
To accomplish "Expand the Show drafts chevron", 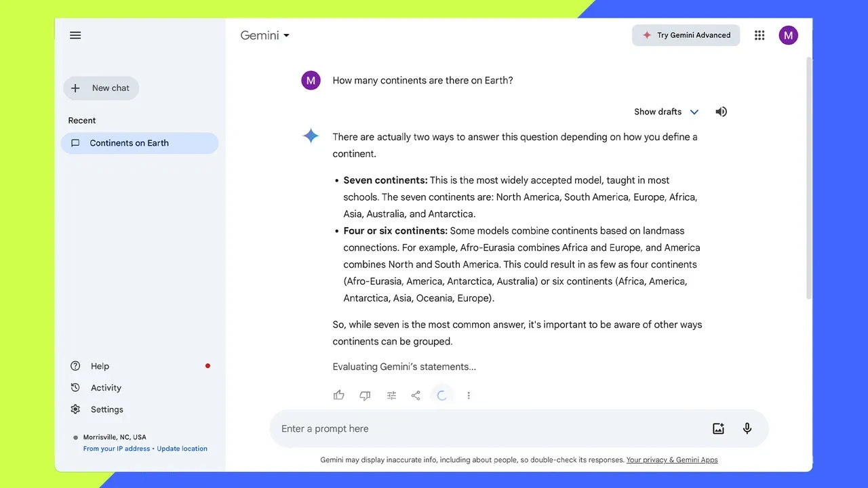I will coord(694,112).
